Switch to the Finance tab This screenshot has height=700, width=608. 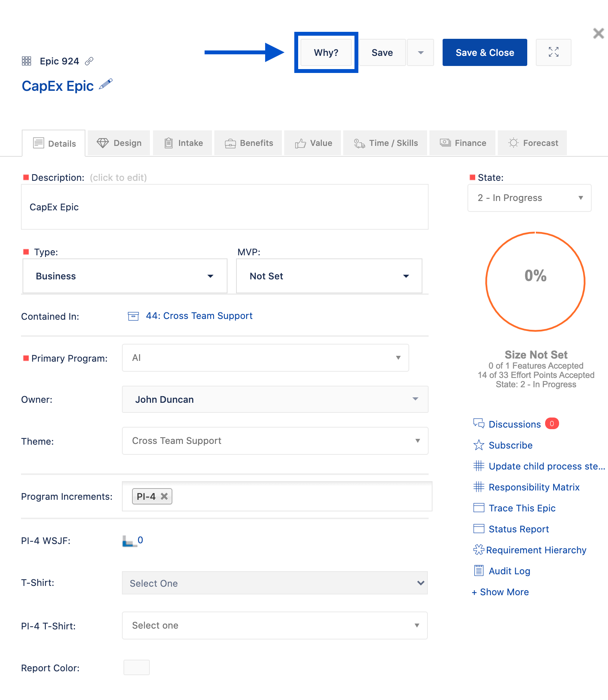point(463,143)
